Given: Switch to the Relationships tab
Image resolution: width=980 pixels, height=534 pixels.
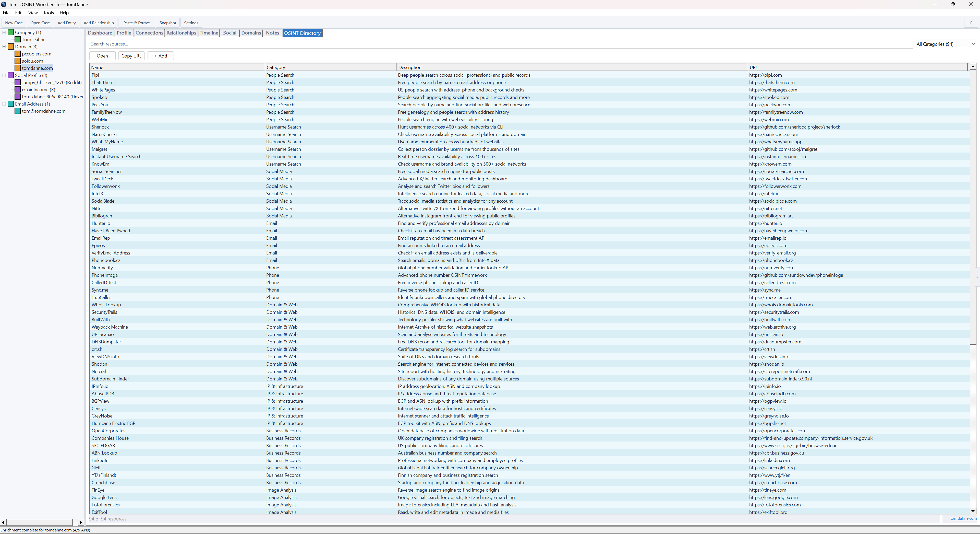Looking at the screenshot, I should [181, 33].
